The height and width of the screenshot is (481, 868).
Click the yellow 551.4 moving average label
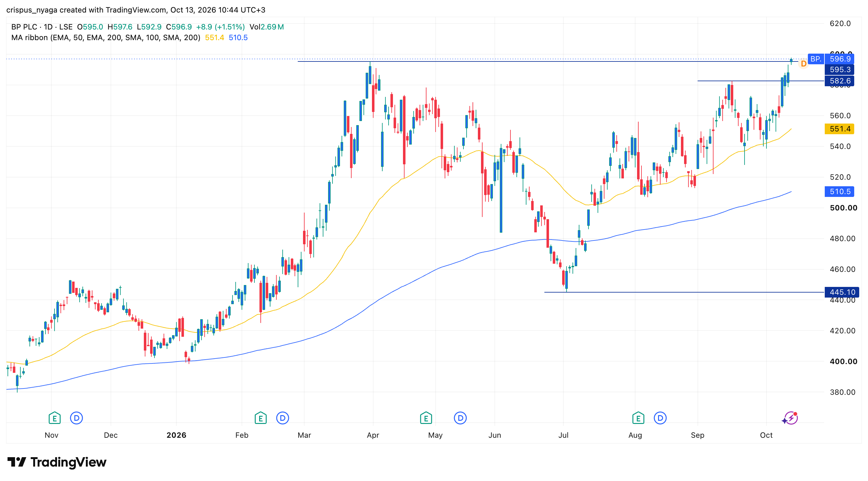click(x=839, y=129)
